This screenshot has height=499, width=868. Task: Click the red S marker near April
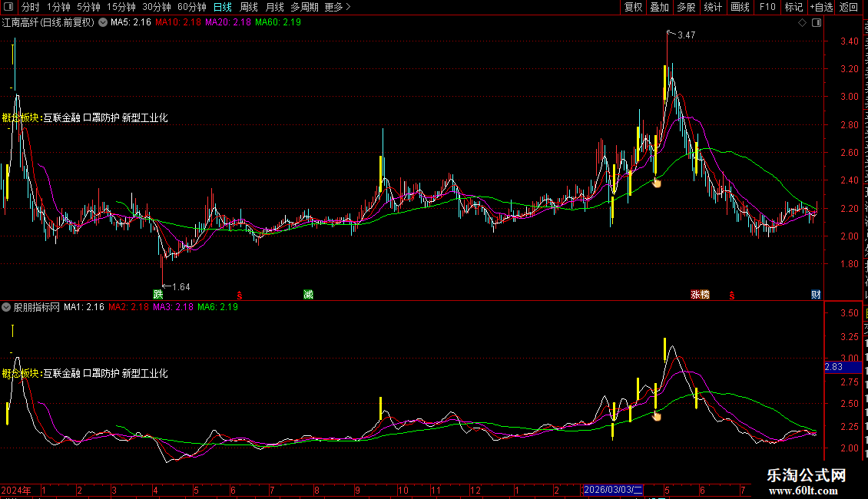tap(239, 296)
